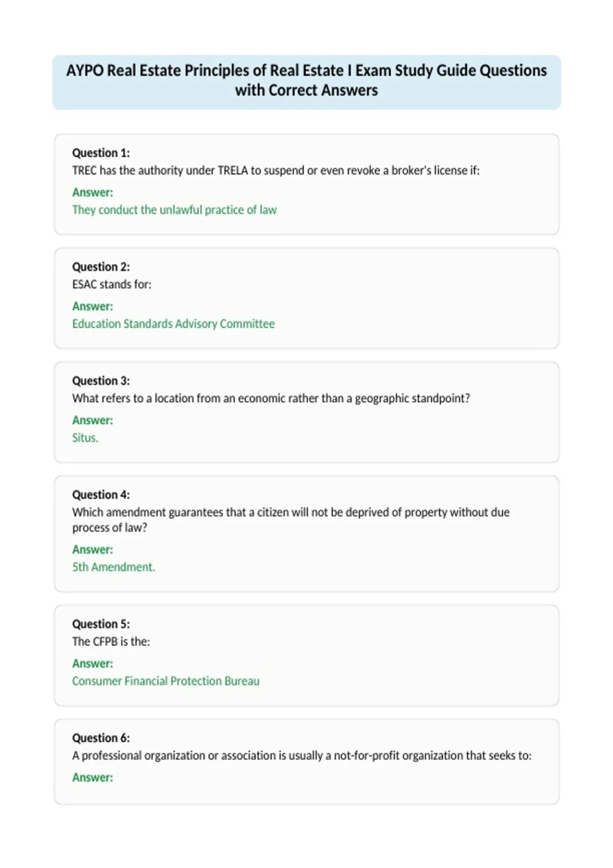Click the economic location question text
This screenshot has width=613, height=868.
point(271,398)
